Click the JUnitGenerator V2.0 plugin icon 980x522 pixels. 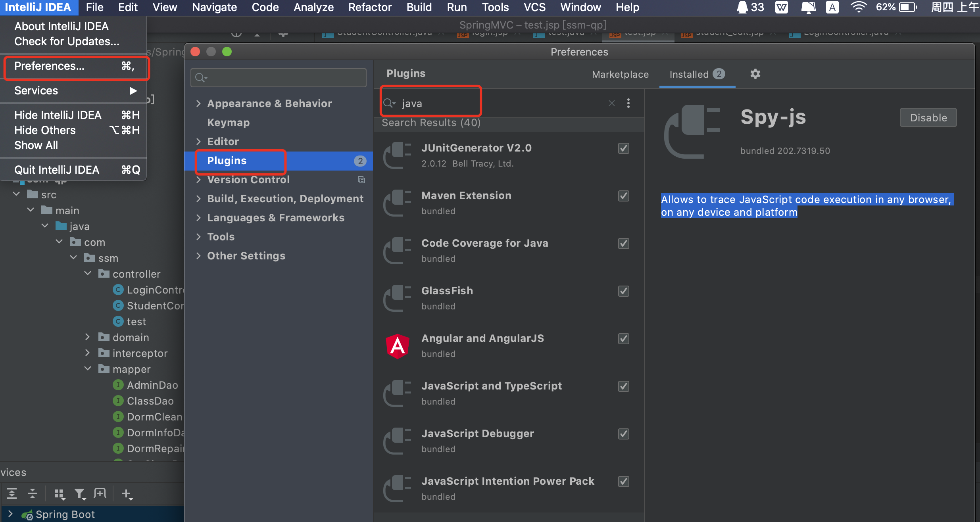click(397, 155)
